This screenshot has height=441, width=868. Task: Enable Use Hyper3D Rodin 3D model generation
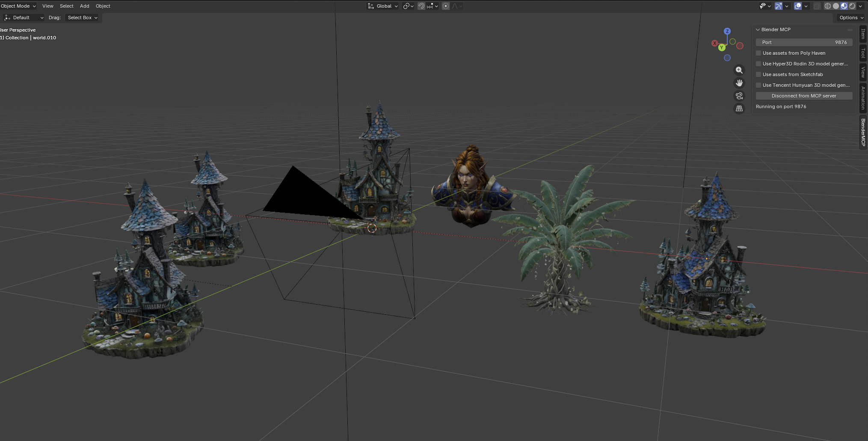click(x=758, y=64)
